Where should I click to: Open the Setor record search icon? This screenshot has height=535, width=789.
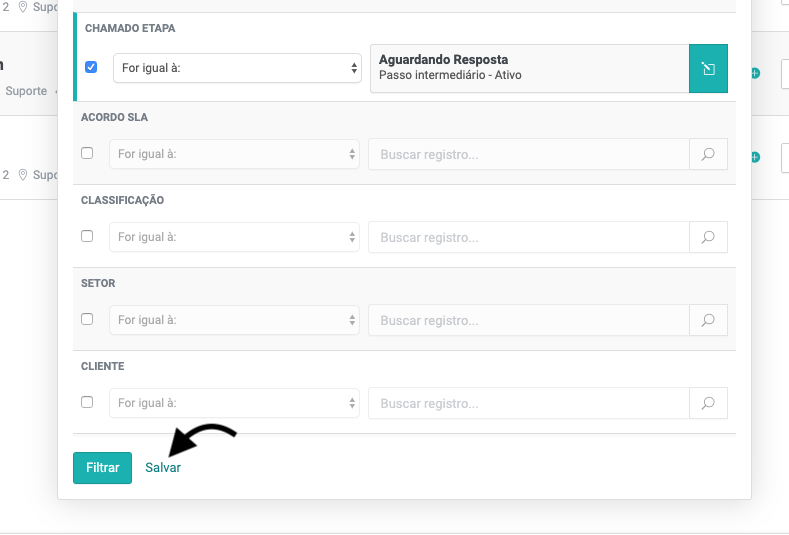point(708,321)
